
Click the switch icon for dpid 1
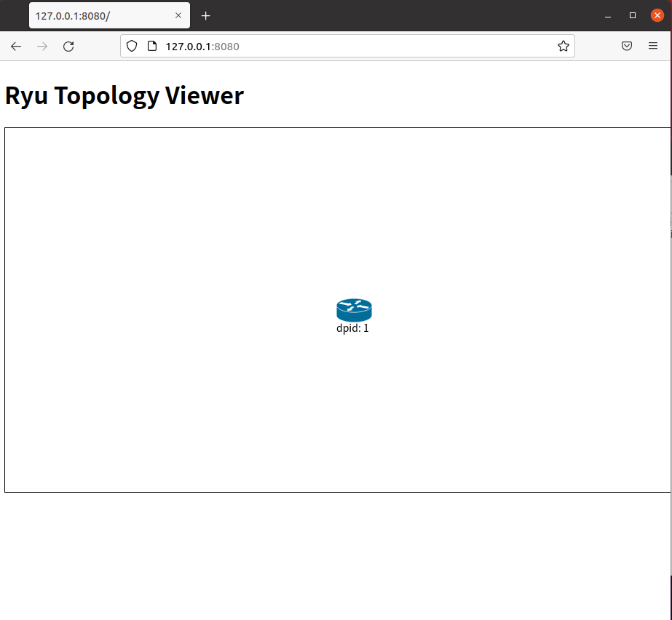click(354, 310)
